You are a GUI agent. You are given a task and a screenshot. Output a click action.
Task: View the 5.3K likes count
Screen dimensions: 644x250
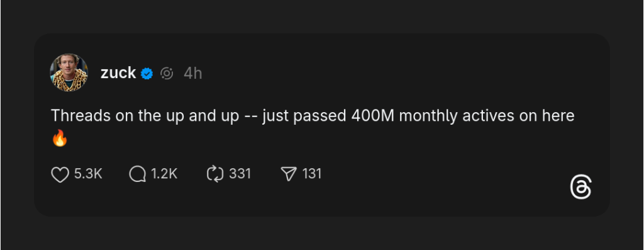tap(88, 174)
